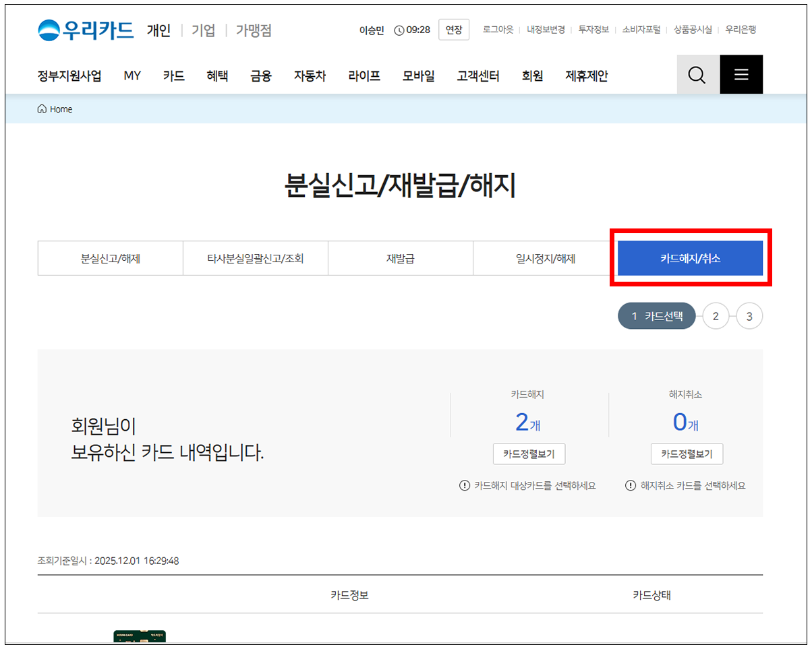Click step 2 in progress indicator
This screenshot has width=812, height=649.
pos(716,316)
